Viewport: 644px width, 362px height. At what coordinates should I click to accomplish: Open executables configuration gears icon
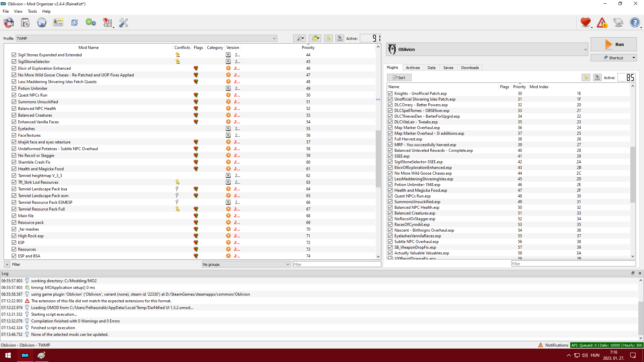(x=91, y=22)
